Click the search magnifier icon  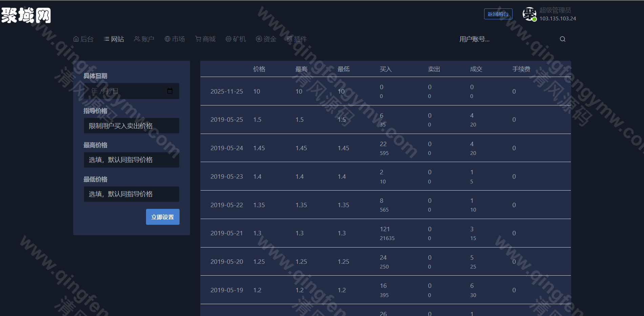tap(562, 39)
